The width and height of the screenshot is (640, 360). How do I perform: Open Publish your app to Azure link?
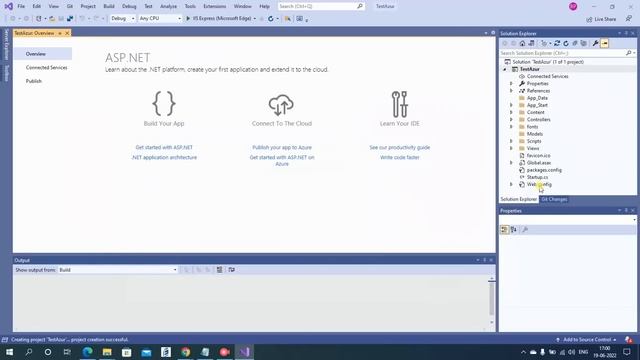282,147
